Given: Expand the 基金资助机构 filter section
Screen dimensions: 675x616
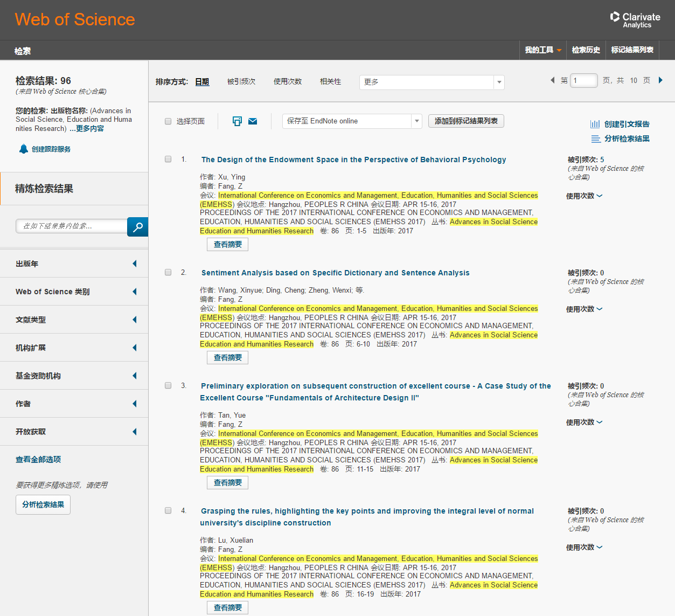Looking at the screenshot, I should click(x=74, y=376).
